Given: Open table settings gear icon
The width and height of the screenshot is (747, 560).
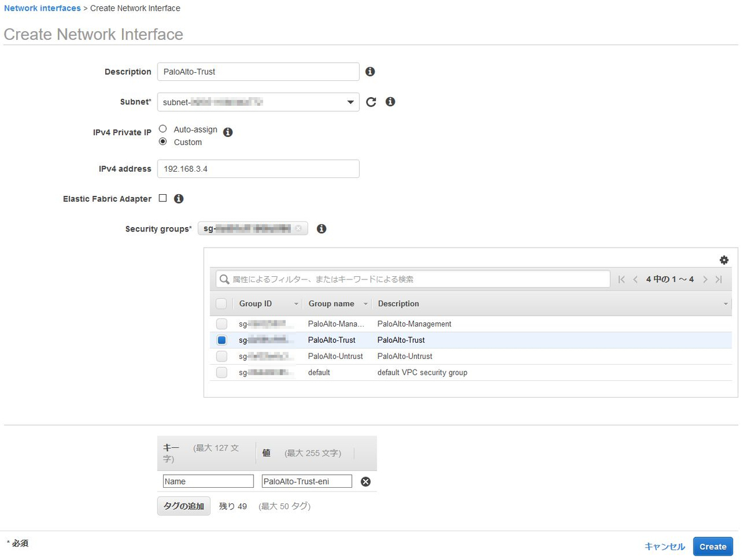Looking at the screenshot, I should point(724,260).
